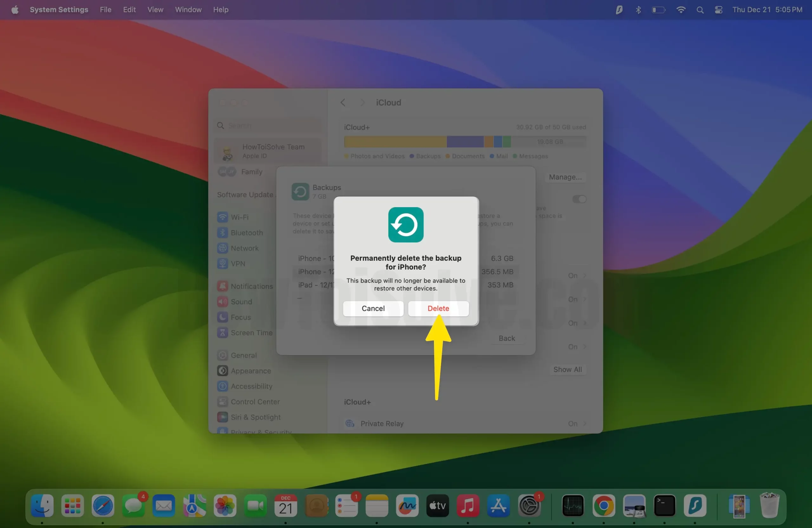
Task: Open the File menu
Action: point(105,10)
